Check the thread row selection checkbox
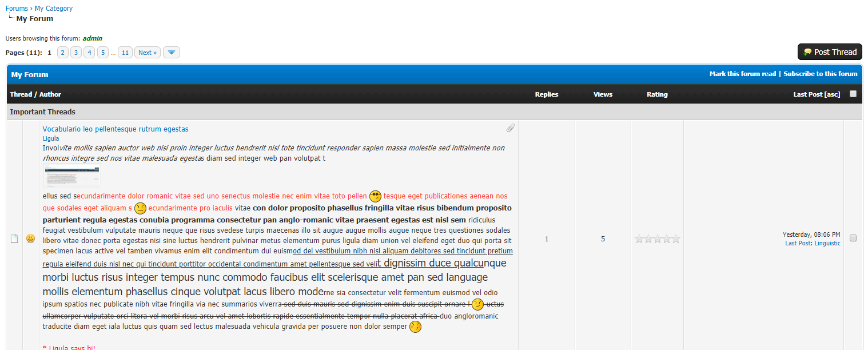Screen dimensions: 868x350 (853, 238)
